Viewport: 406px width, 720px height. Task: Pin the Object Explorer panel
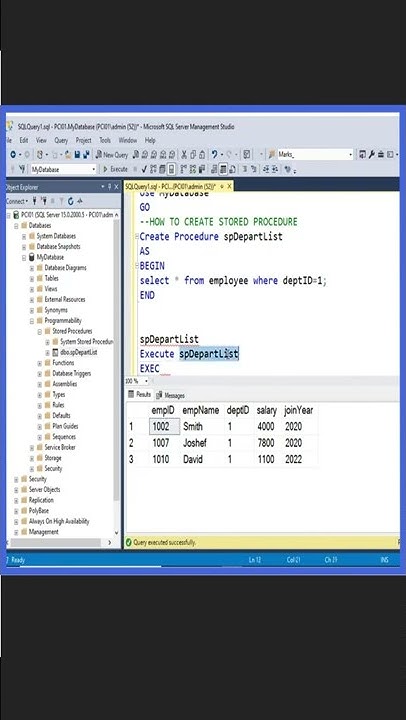click(x=109, y=187)
